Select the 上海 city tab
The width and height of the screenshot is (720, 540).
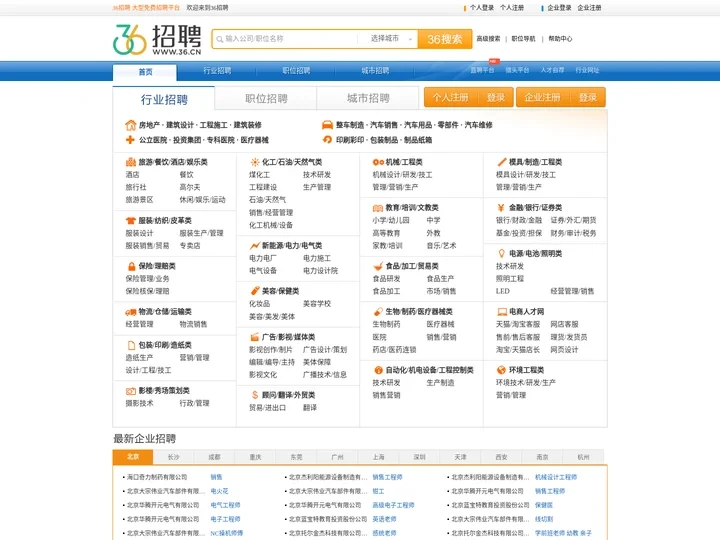[x=378, y=457]
